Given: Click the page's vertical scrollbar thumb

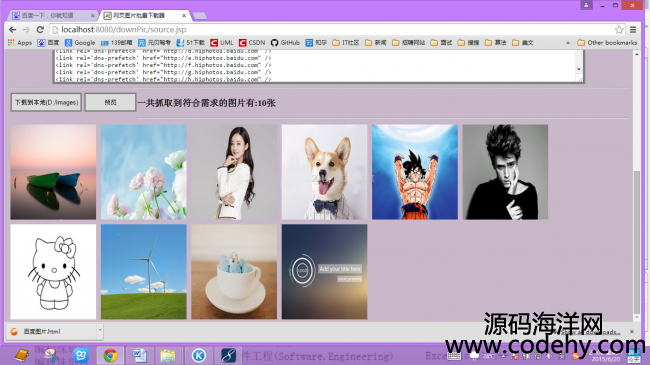Looking at the screenshot, I should [637, 242].
